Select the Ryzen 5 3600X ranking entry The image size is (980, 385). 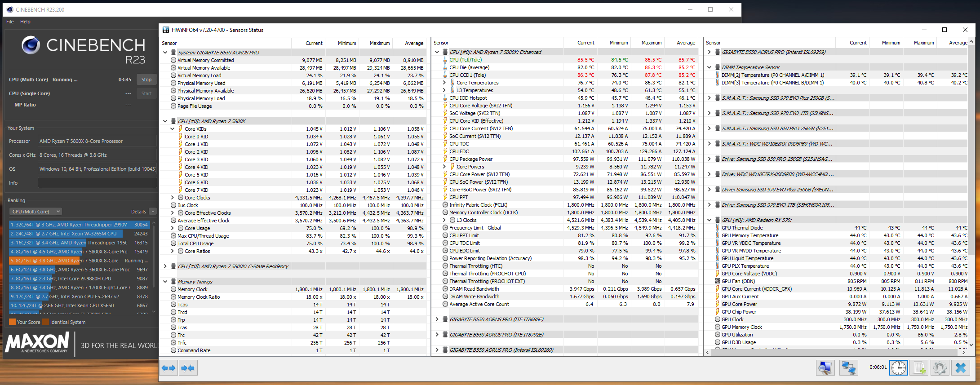tap(79, 270)
